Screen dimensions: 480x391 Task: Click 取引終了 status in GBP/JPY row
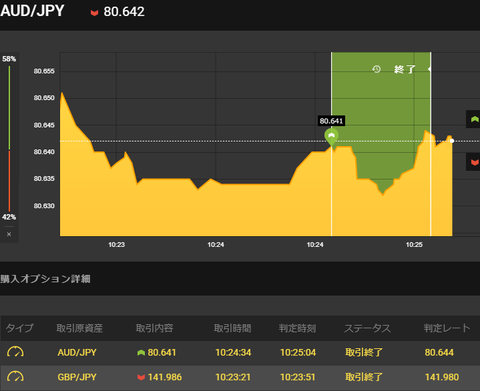[364, 377]
